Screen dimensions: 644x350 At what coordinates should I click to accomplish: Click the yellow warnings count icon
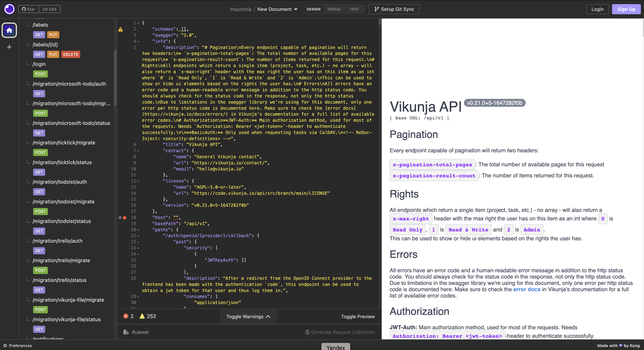[142, 316]
